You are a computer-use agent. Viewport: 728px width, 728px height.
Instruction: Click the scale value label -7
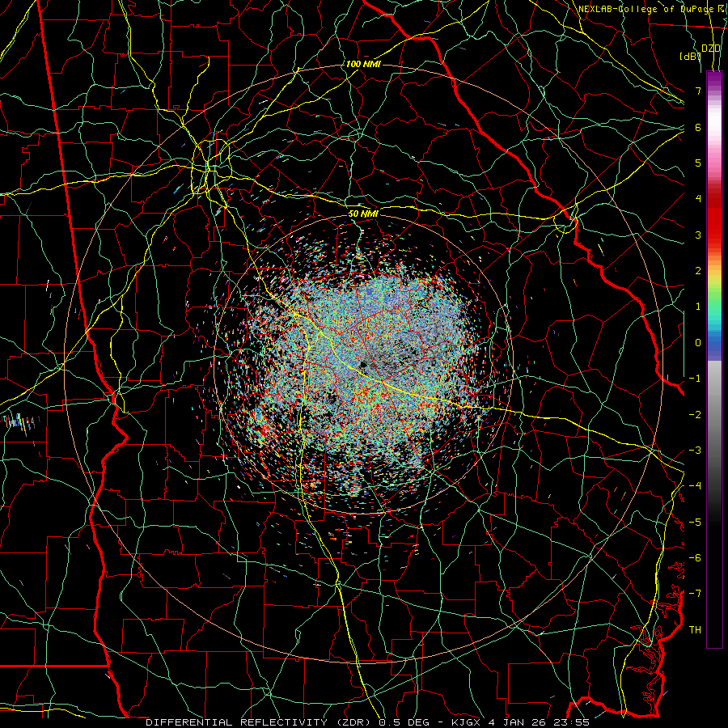point(695,594)
